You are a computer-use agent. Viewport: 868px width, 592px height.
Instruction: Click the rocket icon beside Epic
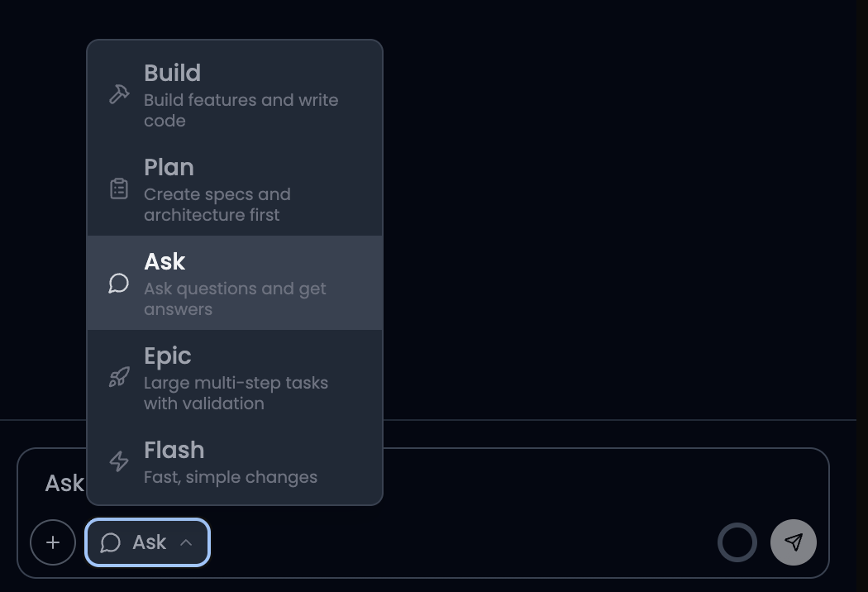[x=119, y=377]
